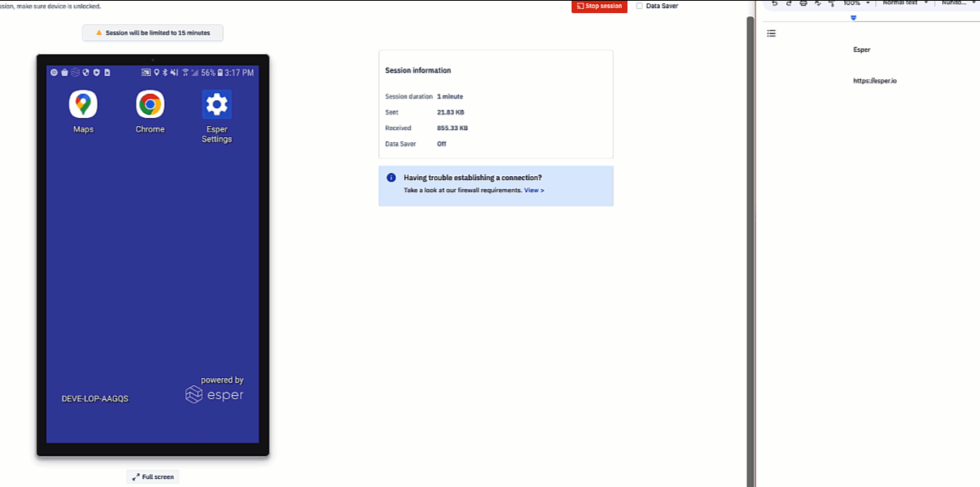Screen dimensions: 980x487
Task: Click the https://esper.io text in the document
Action: click(875, 81)
